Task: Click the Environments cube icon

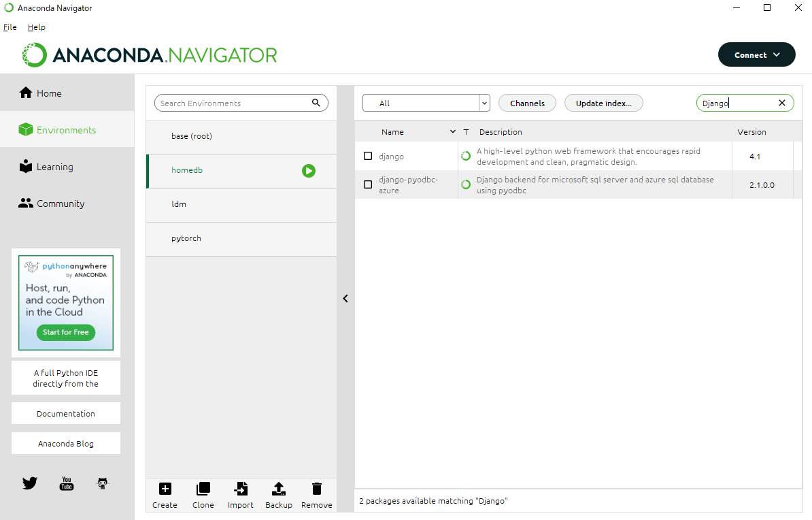Action: (26, 129)
